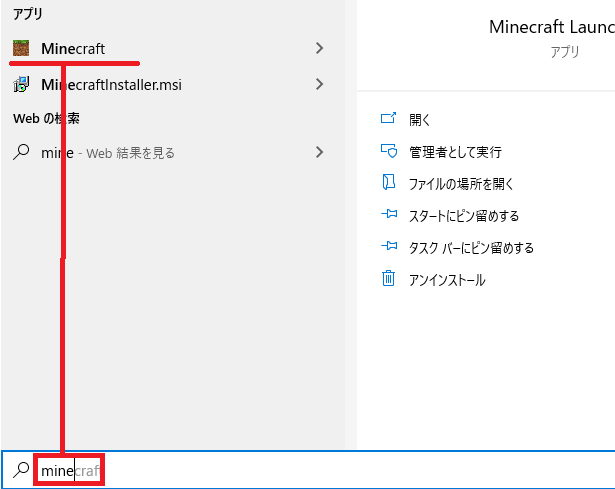
Task: Choose タスク バーにピン留めする
Action: click(471, 248)
